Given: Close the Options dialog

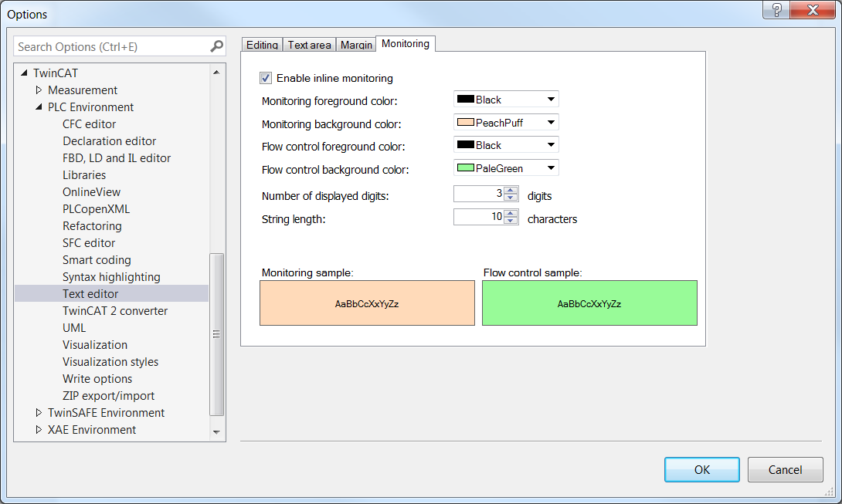Looking at the screenshot, I should (x=813, y=10).
